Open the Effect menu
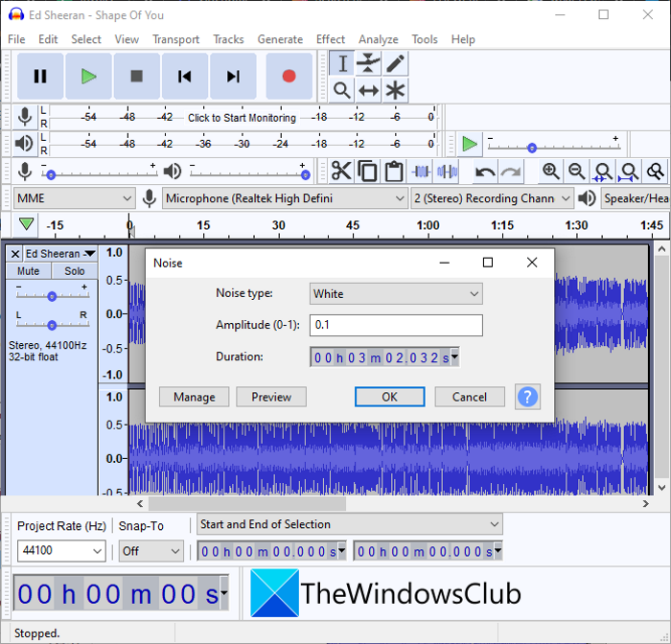 pyautogui.click(x=330, y=39)
